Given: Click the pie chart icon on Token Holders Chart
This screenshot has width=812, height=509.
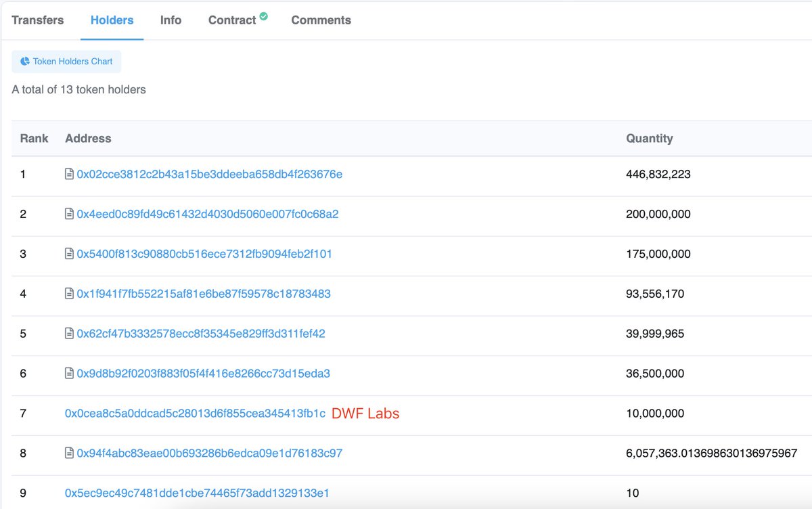Looking at the screenshot, I should click(24, 62).
